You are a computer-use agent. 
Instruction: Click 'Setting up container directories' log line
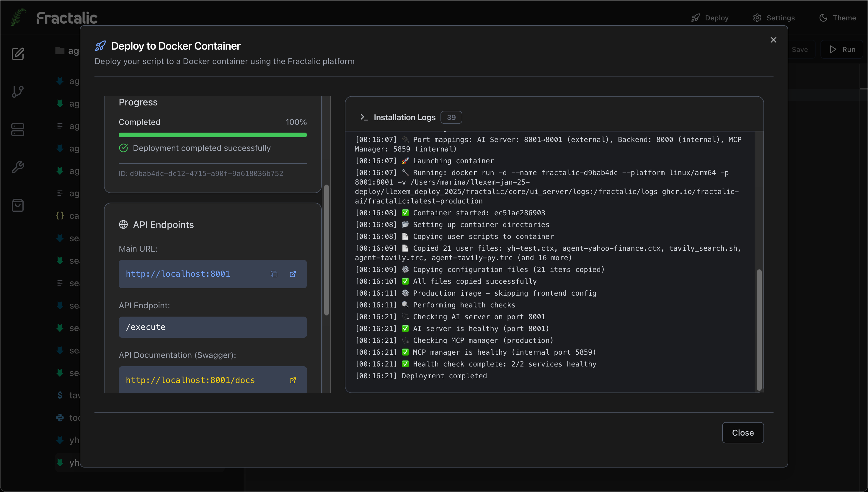pyautogui.click(x=452, y=225)
